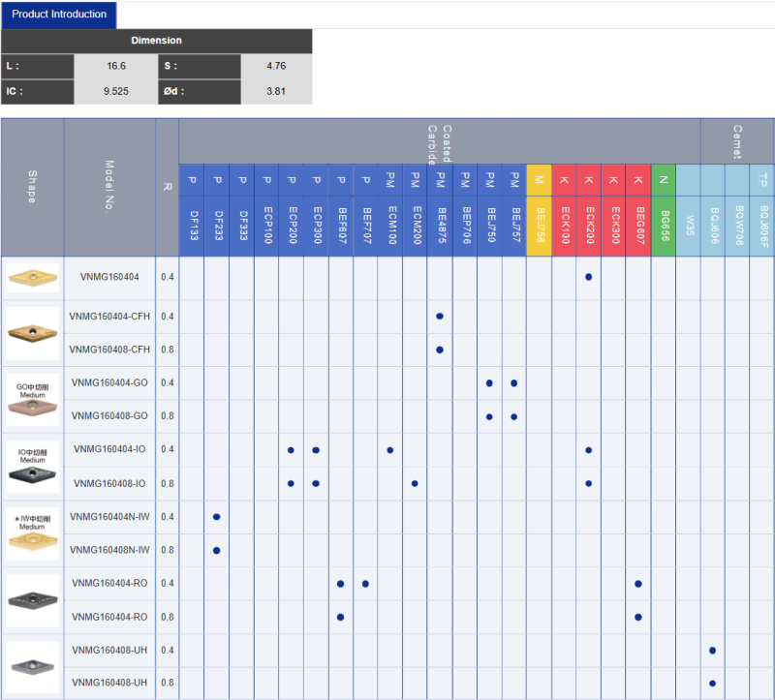Click the UH silver insert image
Image resolution: width=775 pixels, height=700 pixels.
33,667
